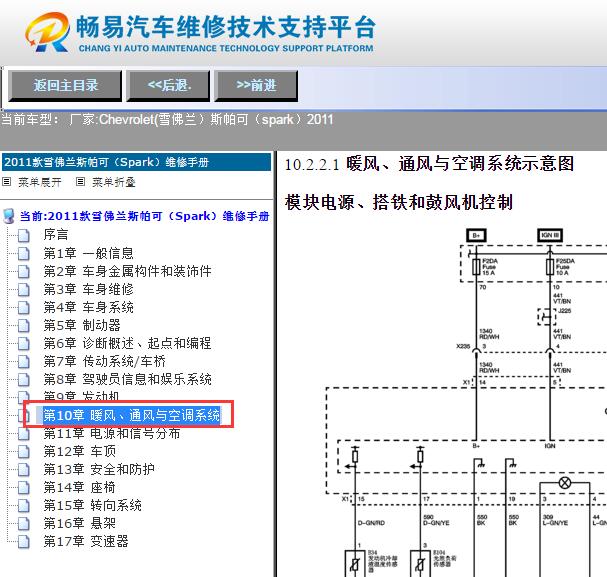Open 第11章 电源和信号分布
The width and height of the screenshot is (607, 577).
(x=111, y=433)
